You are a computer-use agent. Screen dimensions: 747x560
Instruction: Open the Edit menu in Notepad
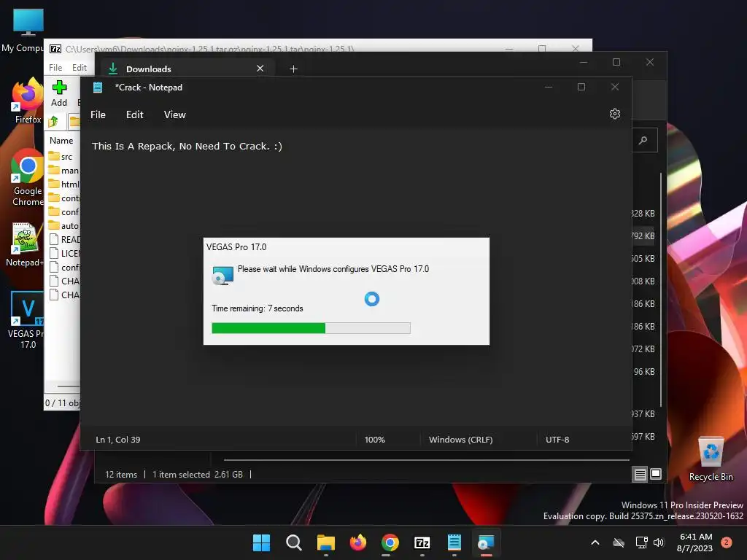pyautogui.click(x=134, y=114)
